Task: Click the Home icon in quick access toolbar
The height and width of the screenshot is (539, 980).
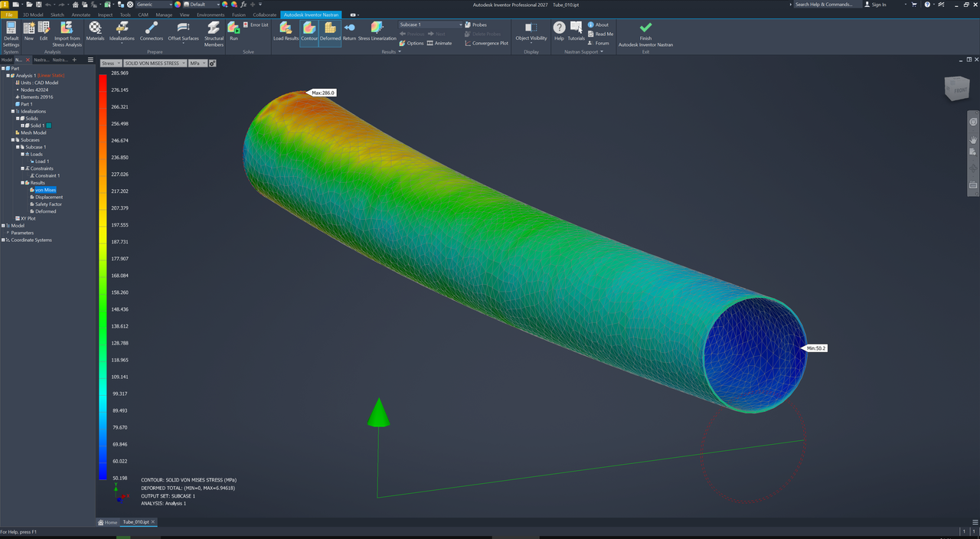Action: pyautogui.click(x=75, y=5)
